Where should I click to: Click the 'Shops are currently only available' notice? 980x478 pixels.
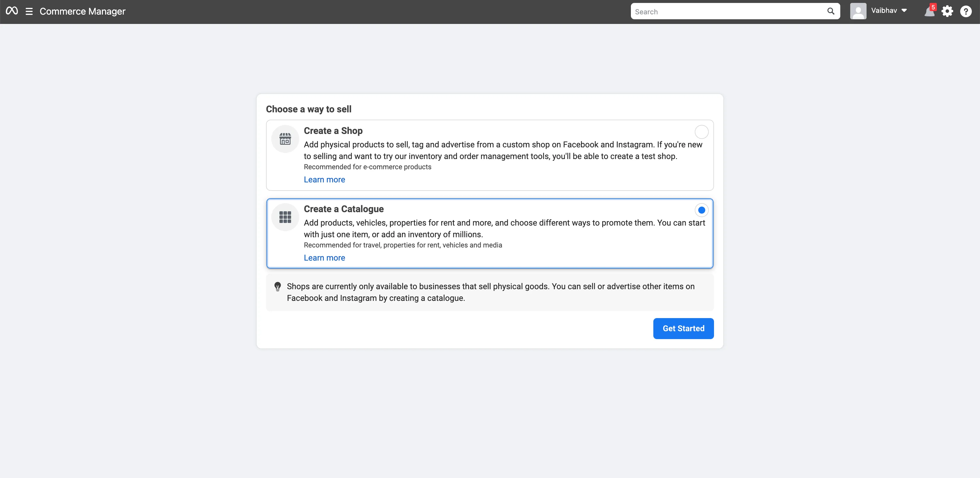490,292
